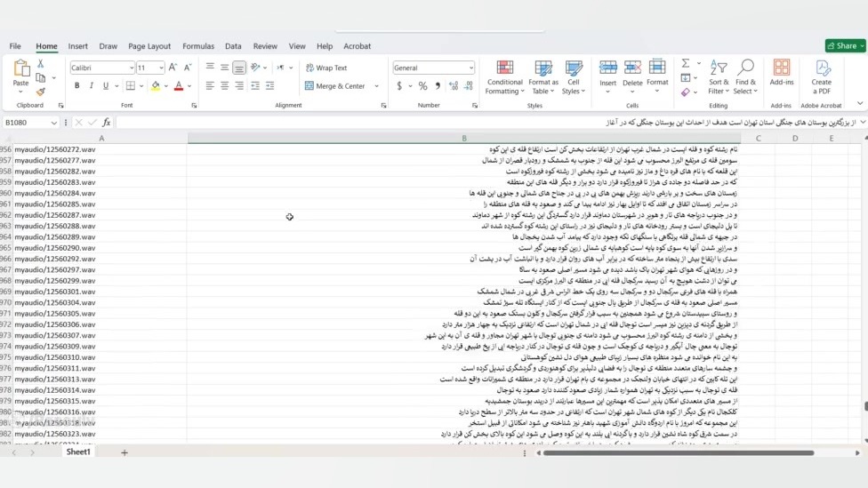Click the AutoSum sigma icon
Viewport: 868px width, 488px height.
(686, 63)
